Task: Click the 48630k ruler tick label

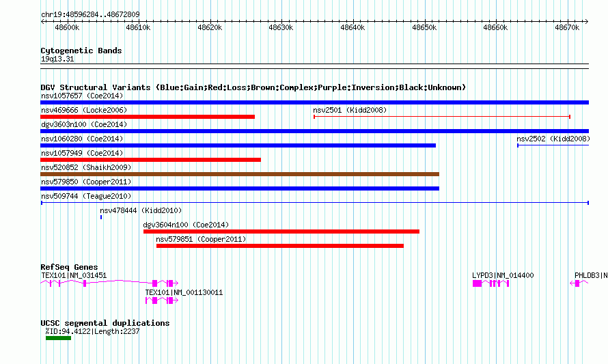Action: (x=281, y=27)
